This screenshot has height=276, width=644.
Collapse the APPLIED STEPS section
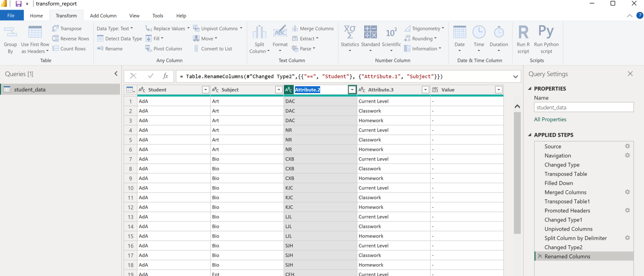(530, 135)
